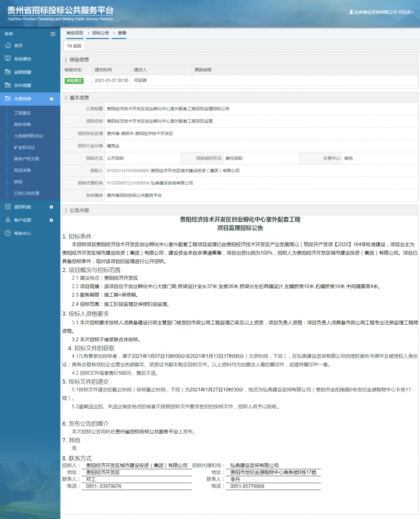The image size is (420, 519).
Task: Click the platform title 贵州省招标投标公共服务平台
Action: [x=60, y=11]
